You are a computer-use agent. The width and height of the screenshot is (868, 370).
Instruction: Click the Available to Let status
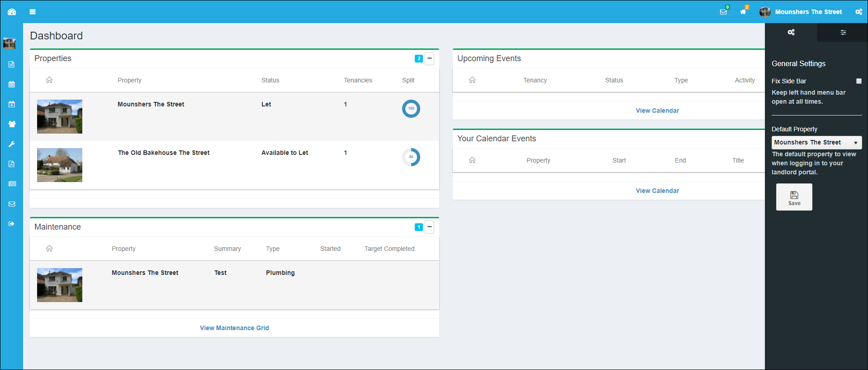coord(285,153)
